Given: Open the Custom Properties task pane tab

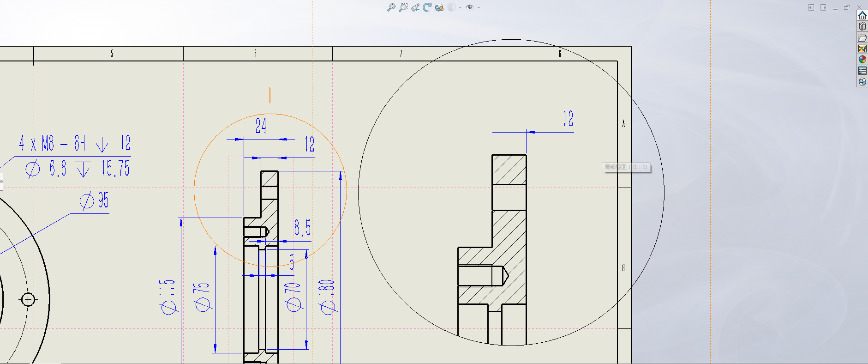Looking at the screenshot, I should pyautogui.click(x=862, y=71).
